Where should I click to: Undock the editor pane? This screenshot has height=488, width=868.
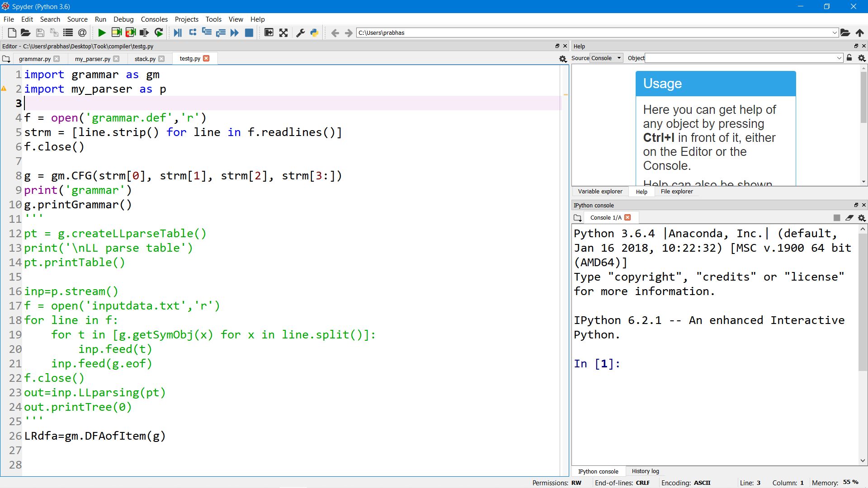click(557, 46)
